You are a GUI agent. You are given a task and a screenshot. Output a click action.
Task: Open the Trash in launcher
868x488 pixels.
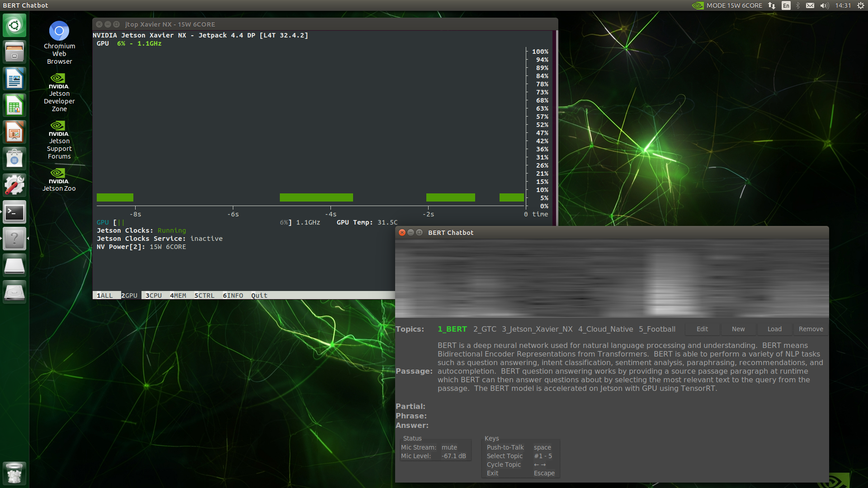(14, 473)
